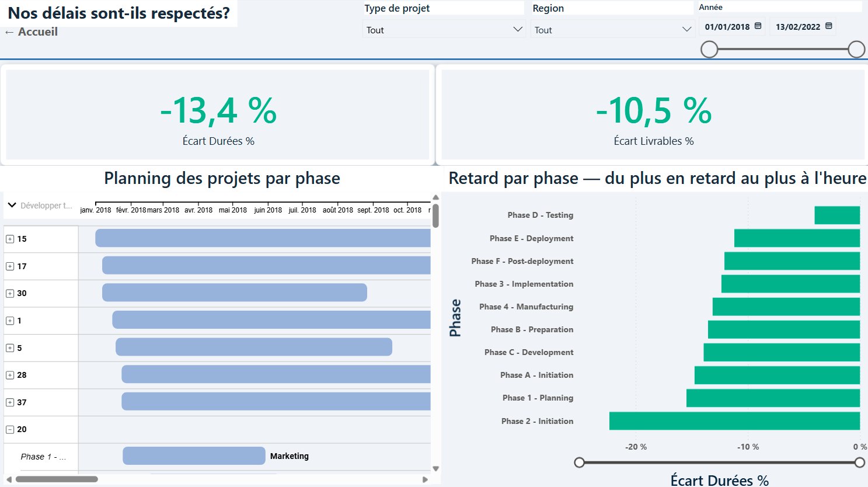Select the Phase 2 - Initiation bar
This screenshot has width=868, height=487.
click(734, 421)
